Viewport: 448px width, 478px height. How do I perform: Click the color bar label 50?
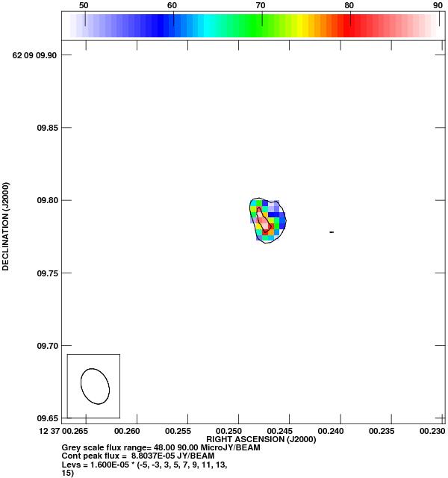tap(84, 5)
